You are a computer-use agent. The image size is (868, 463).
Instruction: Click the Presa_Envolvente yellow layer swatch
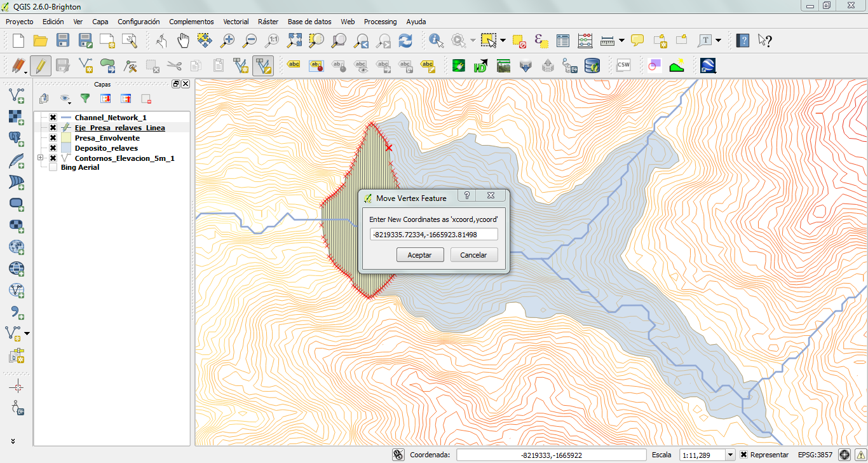pyautogui.click(x=65, y=138)
